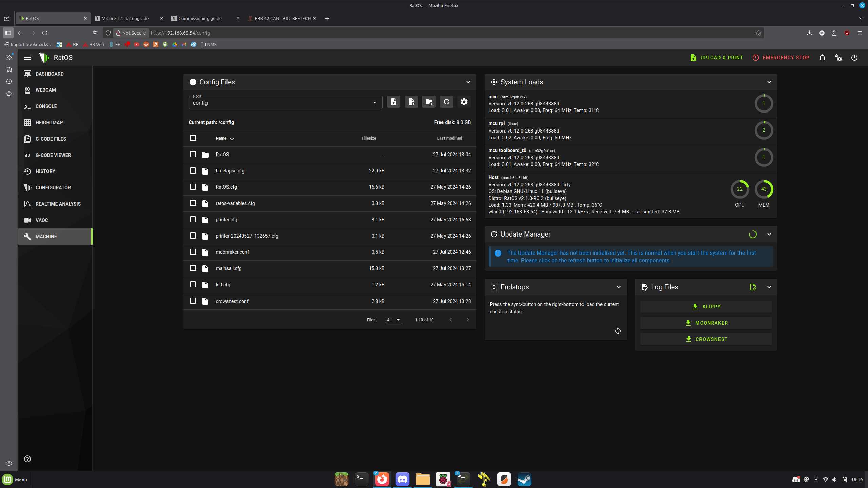Open the Config Files settings gear
This screenshot has width=868, height=488.
pyautogui.click(x=464, y=102)
